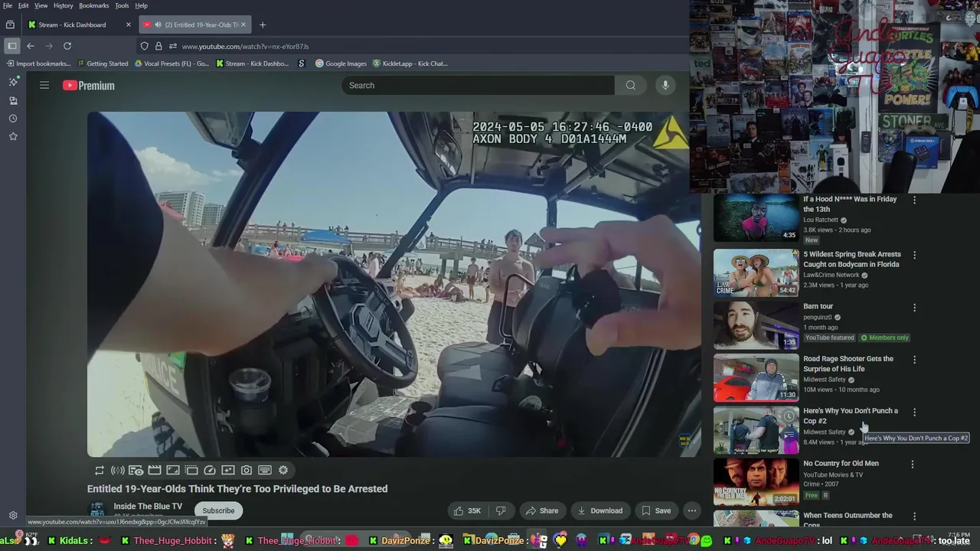The height and width of the screenshot is (551, 980).
Task: Open the AI chatbot sparkle sidebar icon
Action: (x=13, y=82)
